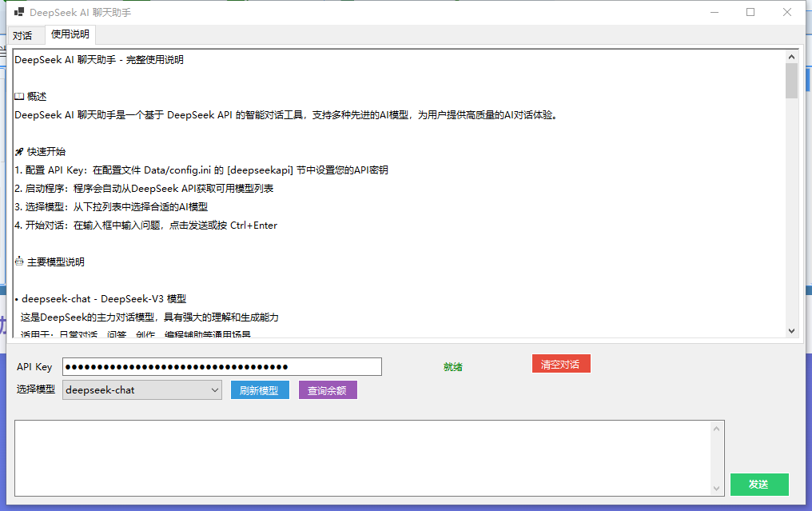Focus the API Key password field

pos(222,366)
